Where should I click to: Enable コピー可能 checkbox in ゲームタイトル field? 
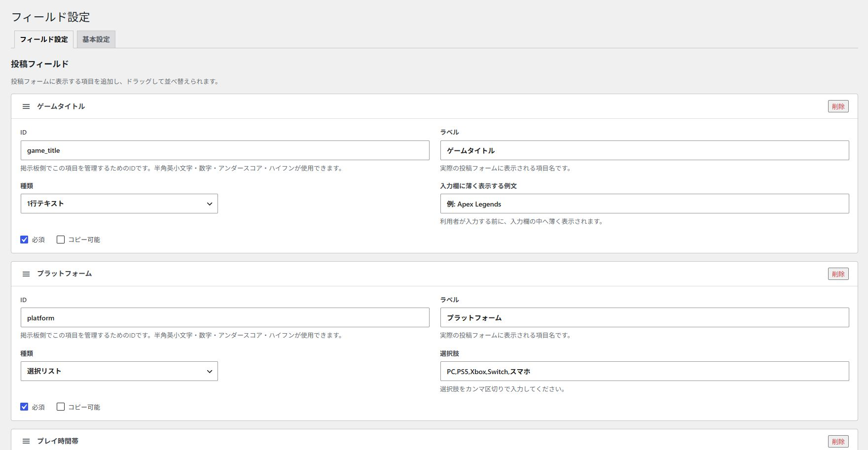[x=61, y=240]
